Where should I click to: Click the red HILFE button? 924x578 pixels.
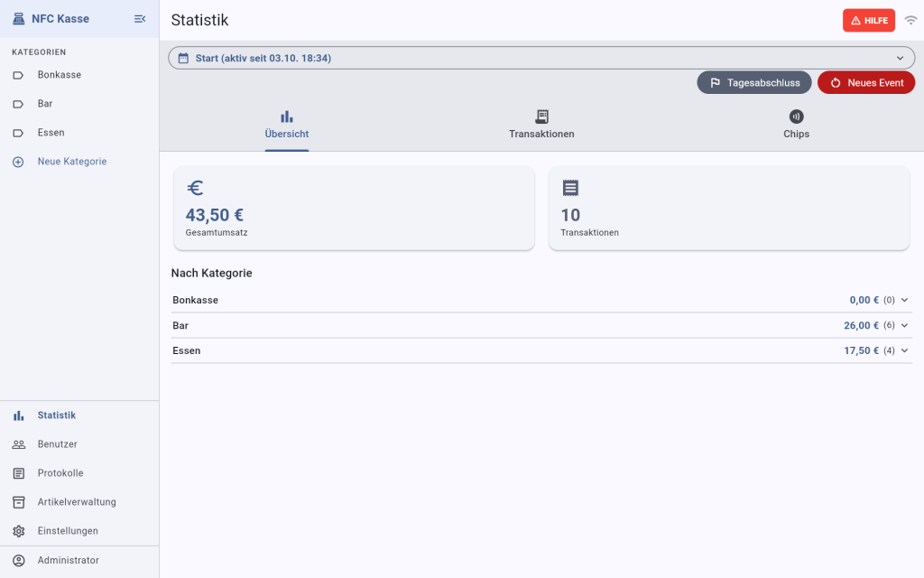(869, 20)
